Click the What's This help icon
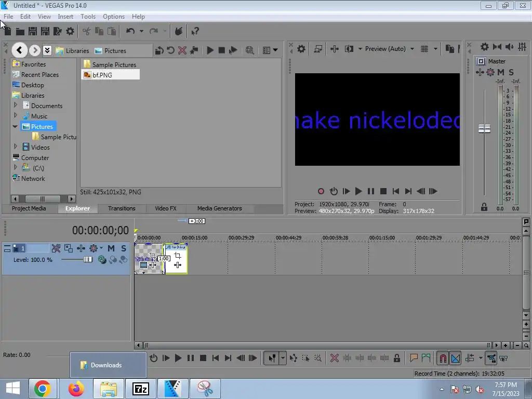 click(x=195, y=32)
